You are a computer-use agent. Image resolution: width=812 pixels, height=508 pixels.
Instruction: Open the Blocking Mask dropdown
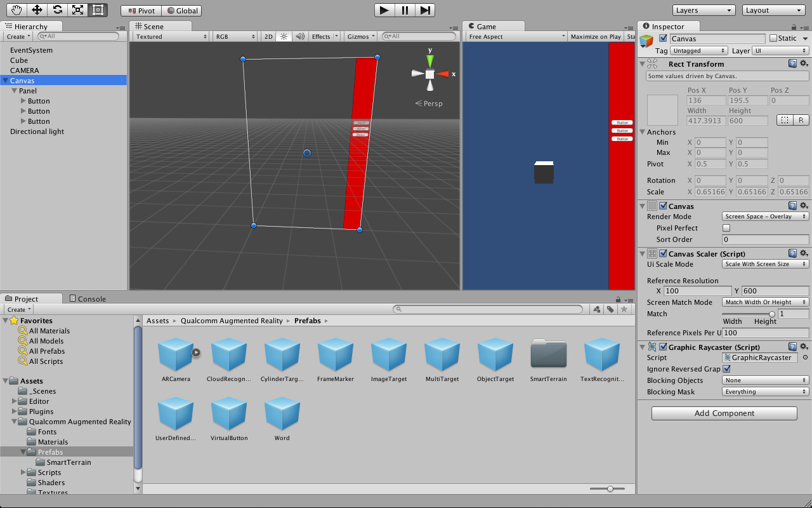[766, 392]
